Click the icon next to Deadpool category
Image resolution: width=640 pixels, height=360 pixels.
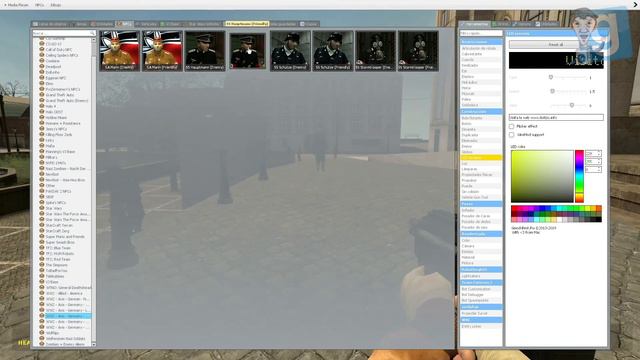[x=42, y=66]
